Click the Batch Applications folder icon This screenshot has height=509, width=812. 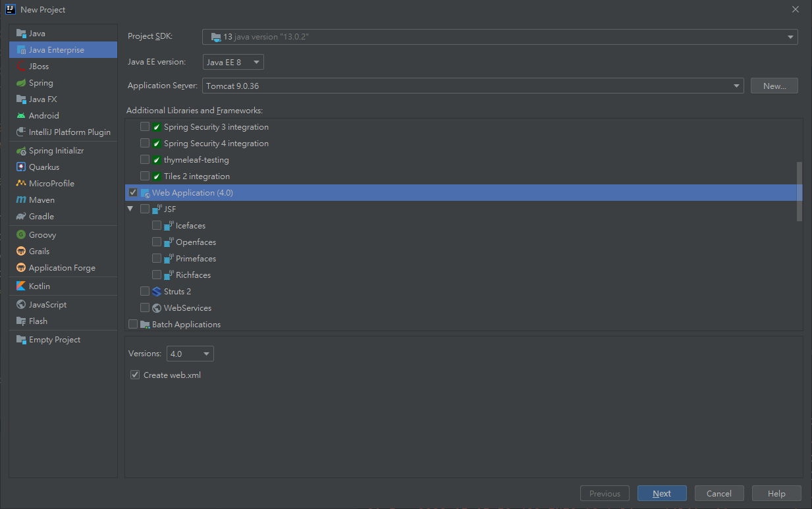pyautogui.click(x=145, y=325)
